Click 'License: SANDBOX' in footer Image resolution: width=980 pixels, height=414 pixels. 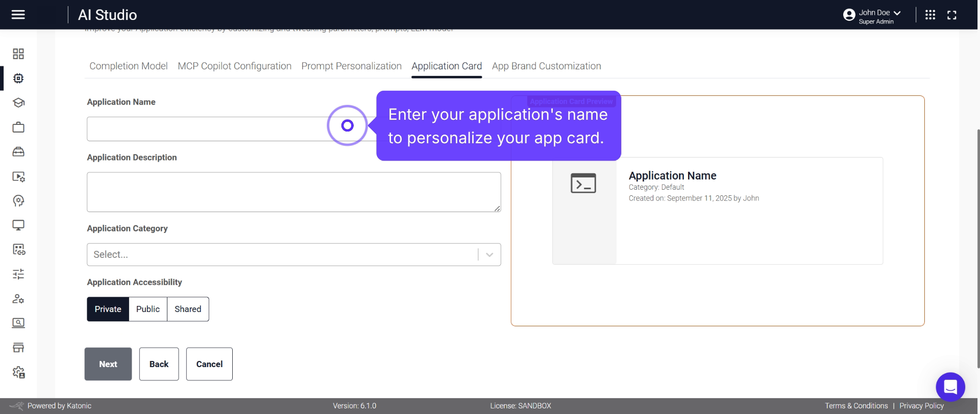coord(521,406)
